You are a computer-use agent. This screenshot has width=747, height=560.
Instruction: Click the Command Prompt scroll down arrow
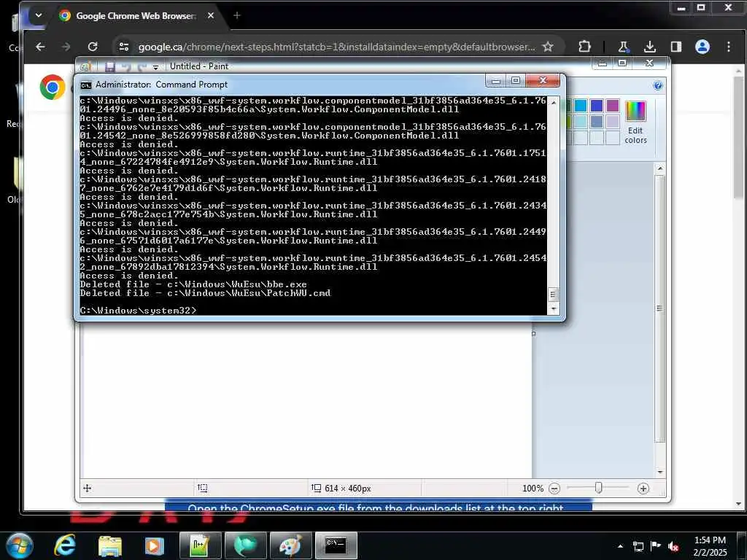[x=553, y=308]
